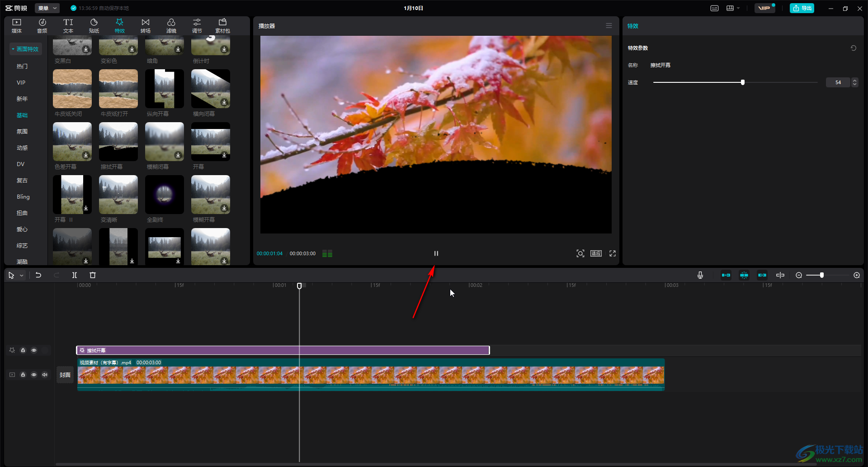Start a microphone voiceover recording
This screenshot has height=467, width=868.
[700, 275]
